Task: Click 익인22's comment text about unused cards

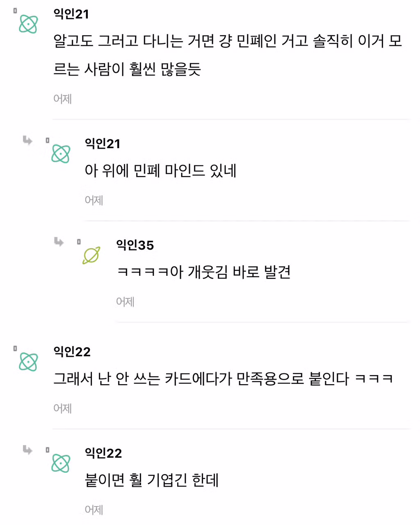Action: [223, 378]
